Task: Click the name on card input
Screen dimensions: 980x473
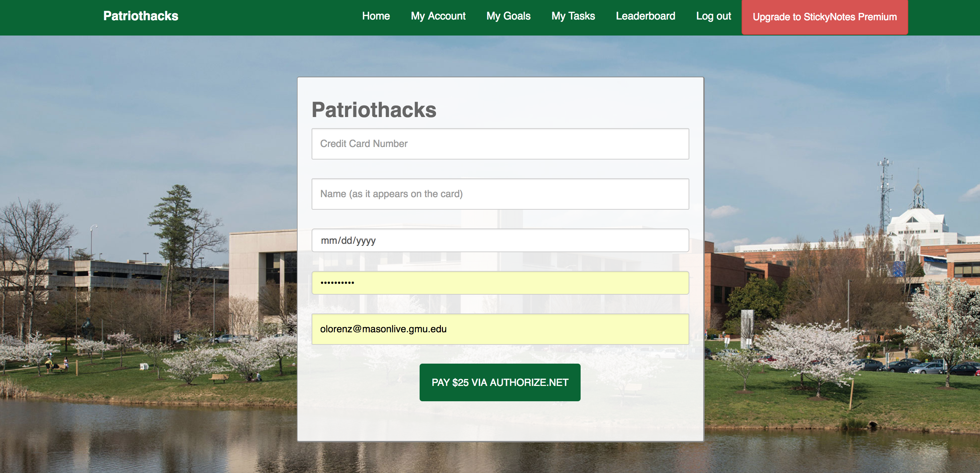Action: click(x=500, y=194)
